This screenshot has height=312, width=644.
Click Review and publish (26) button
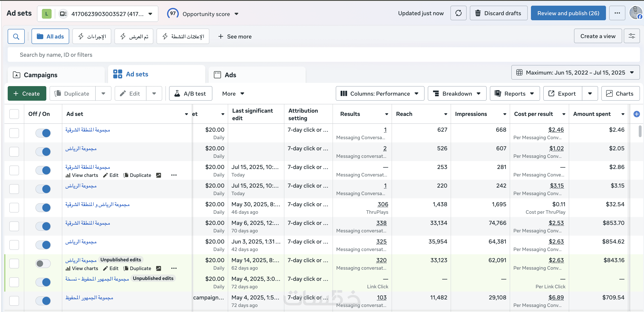(568, 13)
